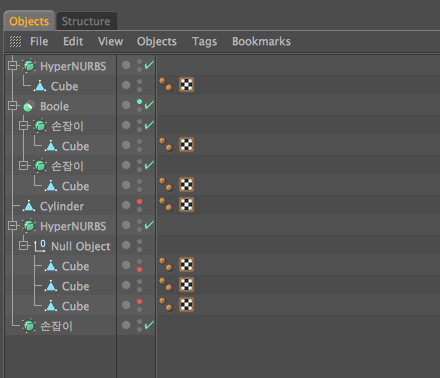Click the layer dot on Cylinder row

click(126, 205)
